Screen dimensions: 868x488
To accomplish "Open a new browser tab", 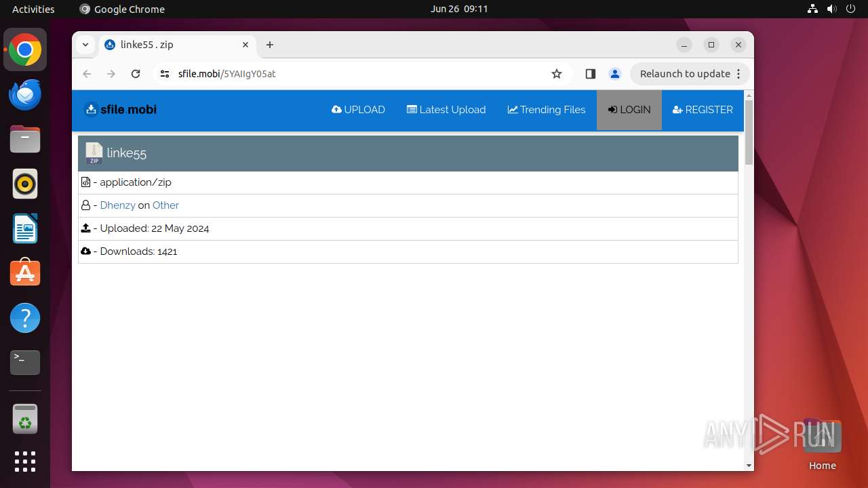I will [x=270, y=45].
